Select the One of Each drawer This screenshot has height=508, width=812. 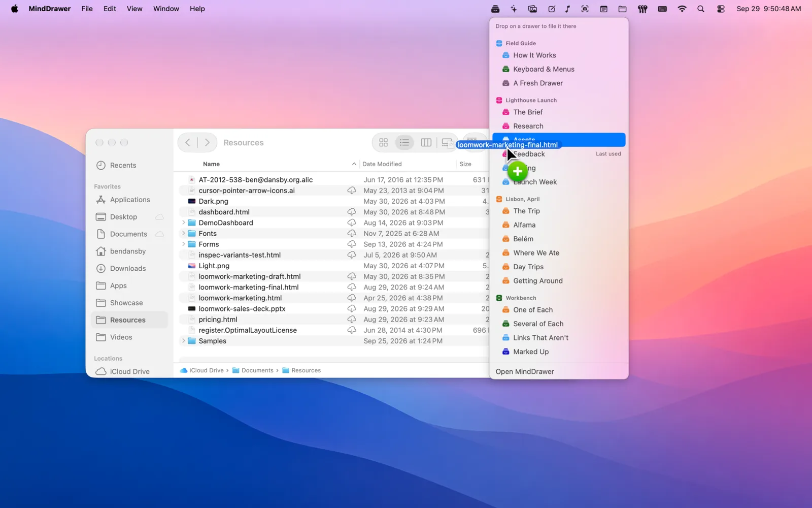[559, 310]
